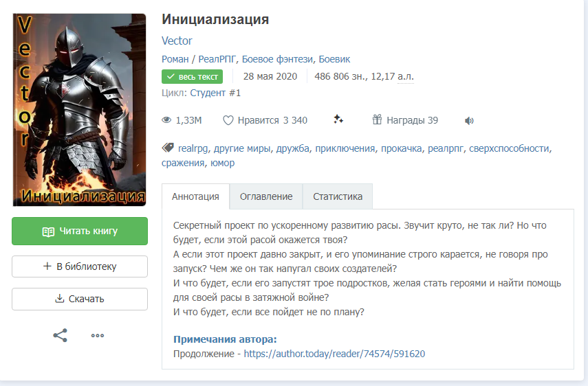Click the tag icon before realrpg
The width and height of the screenshot is (588, 386).
(x=168, y=148)
